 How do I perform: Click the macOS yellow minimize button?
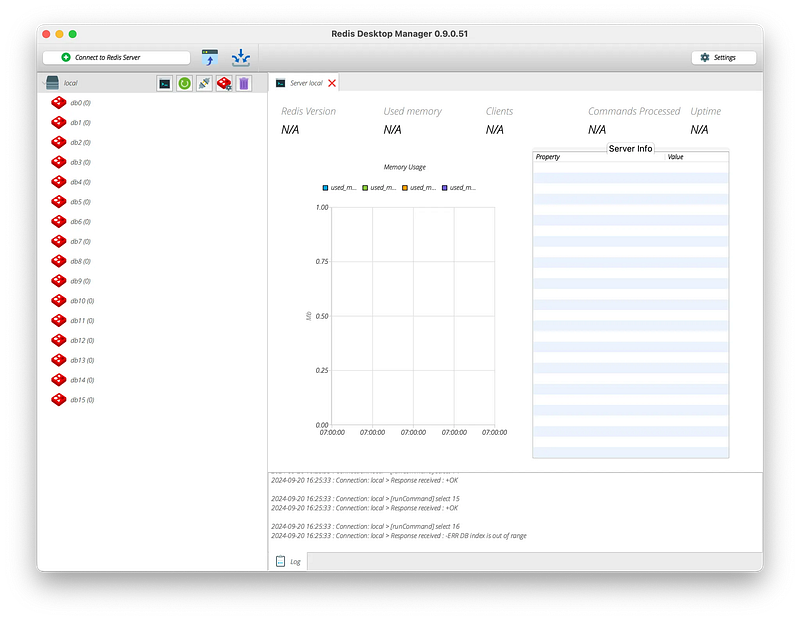59,34
